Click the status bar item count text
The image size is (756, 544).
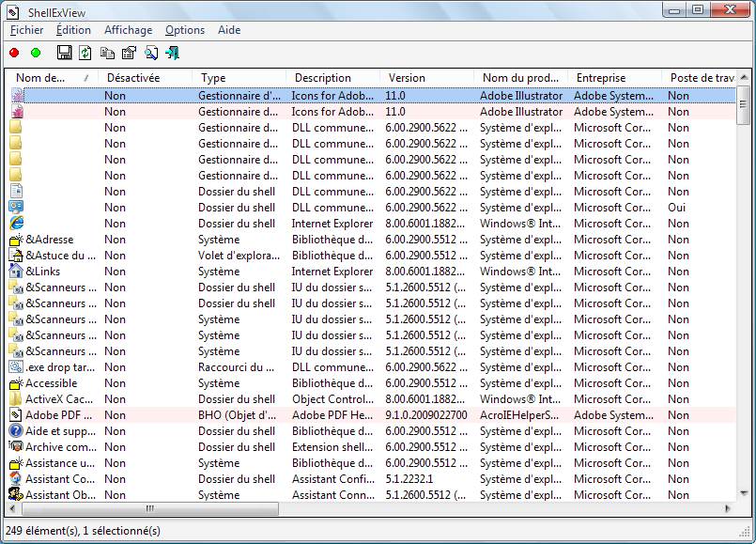coord(83,531)
